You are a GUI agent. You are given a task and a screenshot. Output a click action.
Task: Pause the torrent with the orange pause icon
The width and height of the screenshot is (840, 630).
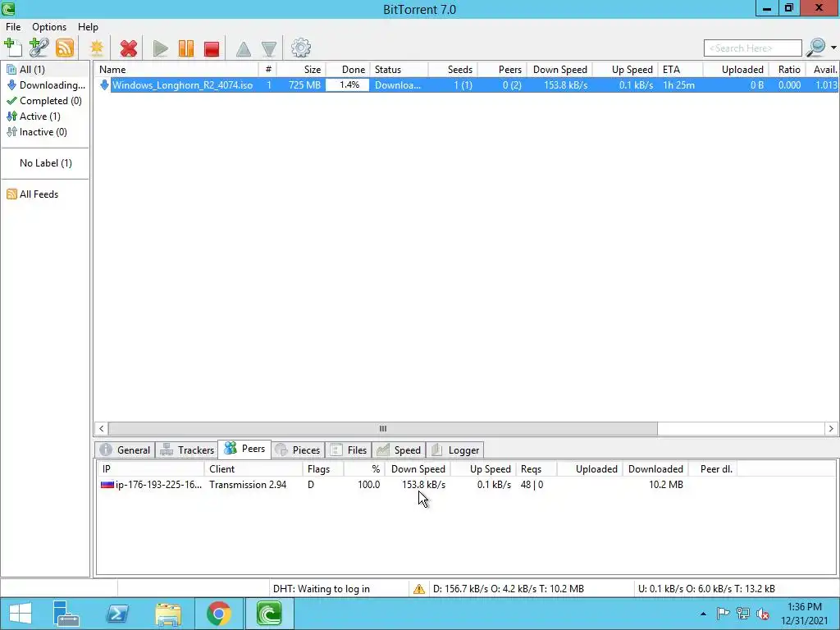click(186, 48)
